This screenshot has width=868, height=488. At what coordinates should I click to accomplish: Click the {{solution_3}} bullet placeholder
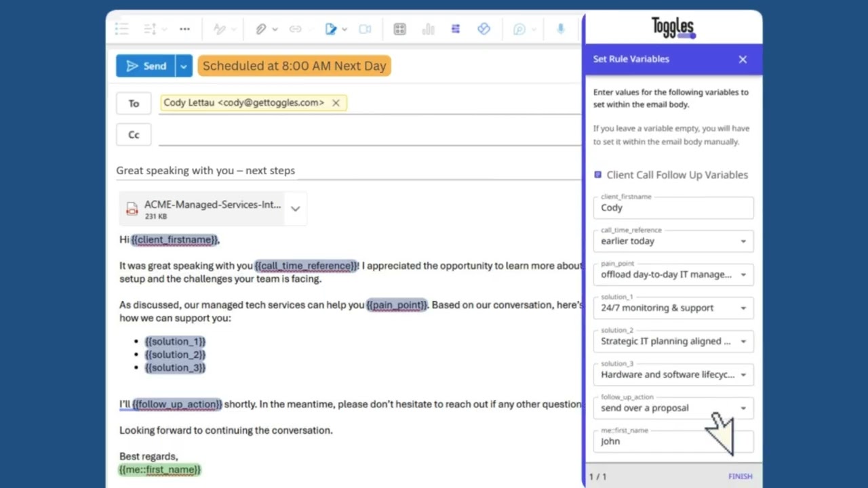tap(175, 368)
